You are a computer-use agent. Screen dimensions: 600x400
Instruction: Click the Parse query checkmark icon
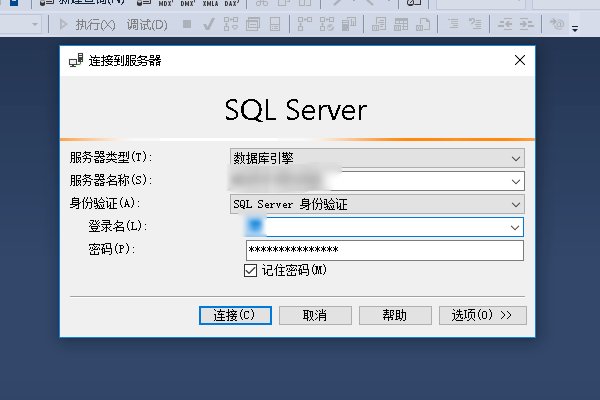coord(209,24)
